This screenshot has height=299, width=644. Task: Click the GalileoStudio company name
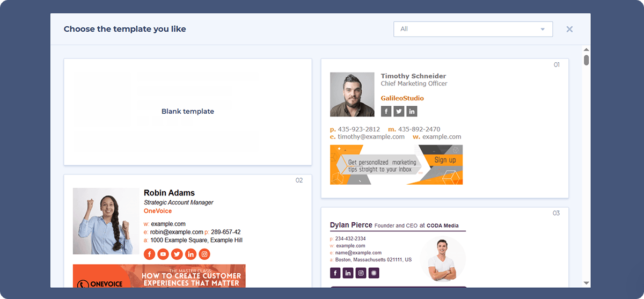point(402,98)
